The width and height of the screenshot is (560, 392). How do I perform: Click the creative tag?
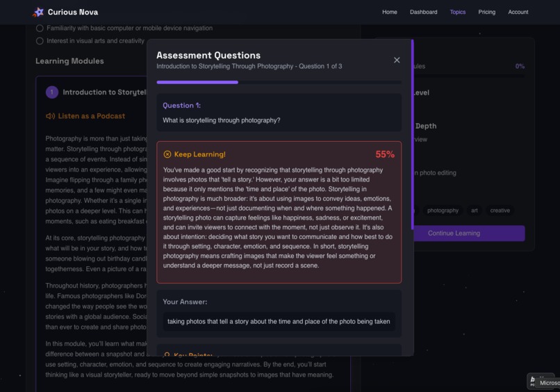pyautogui.click(x=500, y=211)
